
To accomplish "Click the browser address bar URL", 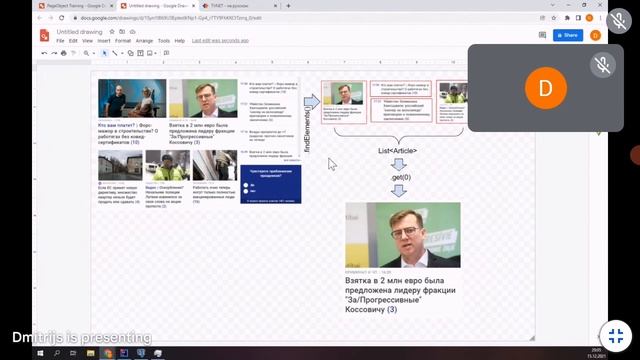I will pyautogui.click(x=171, y=18).
